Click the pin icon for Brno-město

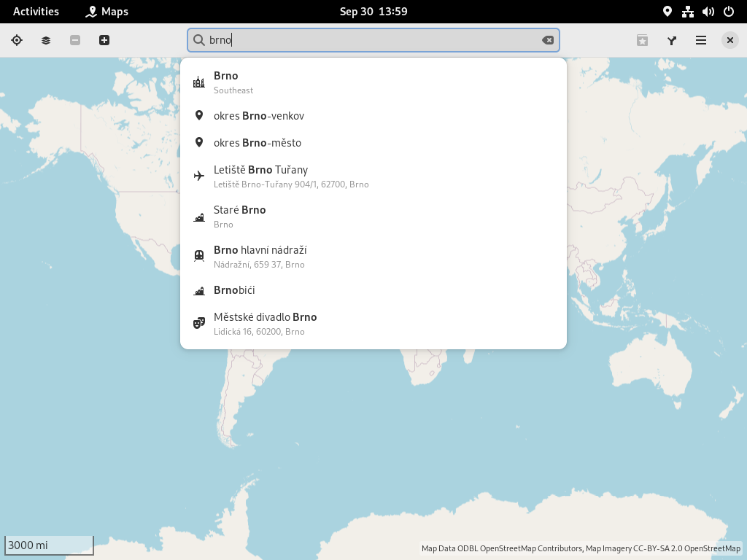point(199,143)
